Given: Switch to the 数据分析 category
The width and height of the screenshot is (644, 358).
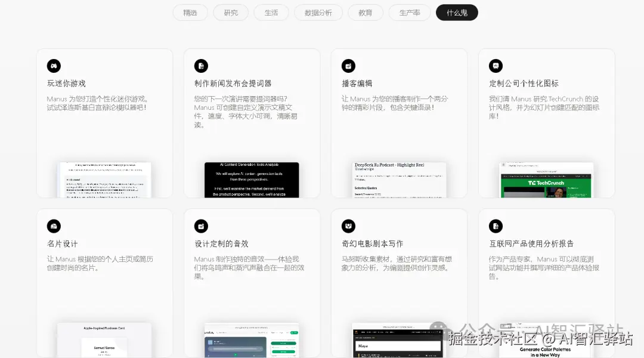Looking at the screenshot, I should [x=318, y=12].
